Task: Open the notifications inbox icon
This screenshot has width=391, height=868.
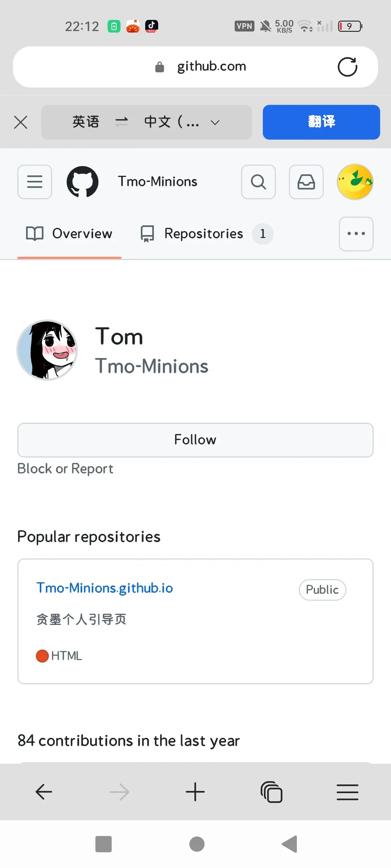Action: coord(306,182)
